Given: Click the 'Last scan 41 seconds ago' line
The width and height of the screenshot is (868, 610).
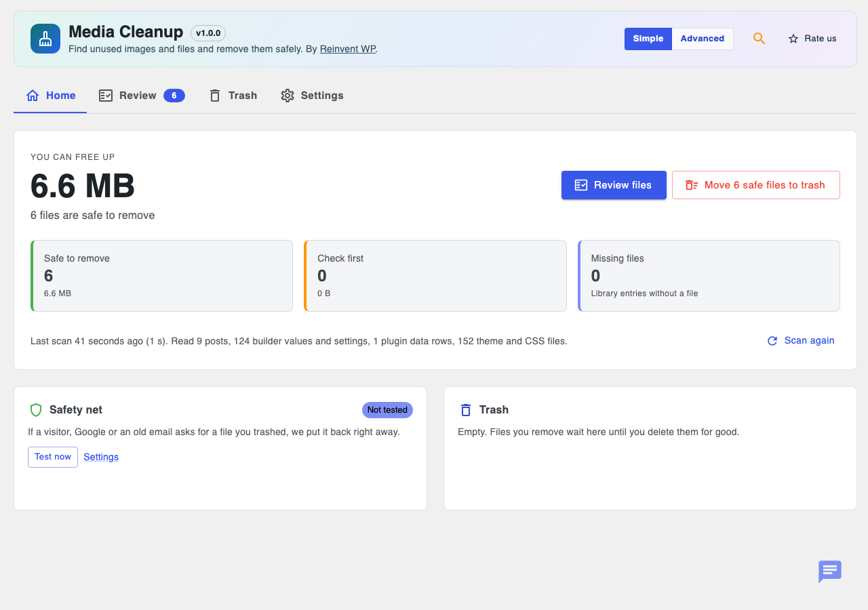Looking at the screenshot, I should click(x=299, y=341).
